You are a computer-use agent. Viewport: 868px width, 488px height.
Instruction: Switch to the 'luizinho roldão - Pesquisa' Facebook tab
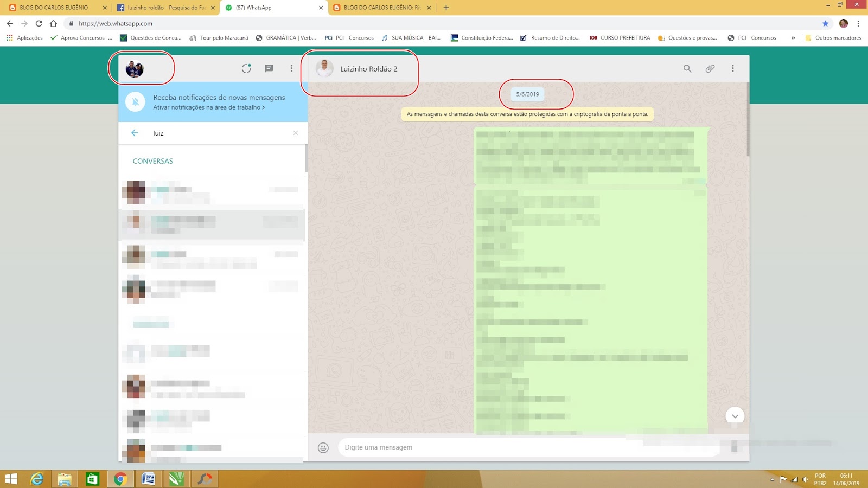pos(165,8)
